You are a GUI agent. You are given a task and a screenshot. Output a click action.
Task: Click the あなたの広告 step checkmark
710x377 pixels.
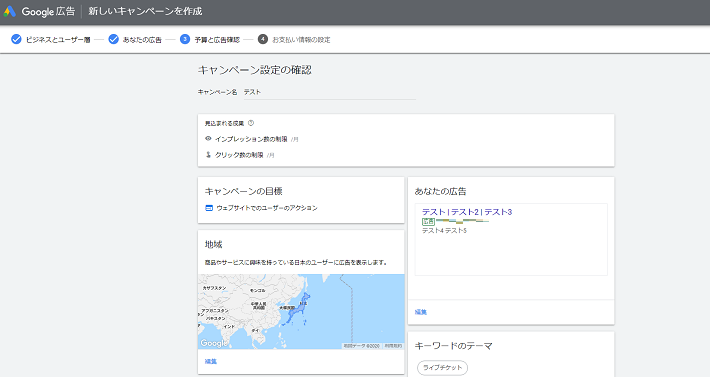pos(114,39)
